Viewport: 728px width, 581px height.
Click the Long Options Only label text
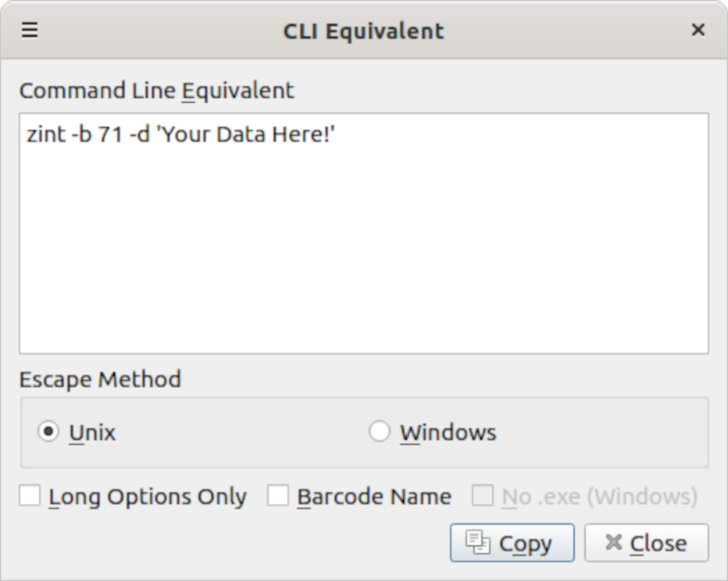point(148,497)
